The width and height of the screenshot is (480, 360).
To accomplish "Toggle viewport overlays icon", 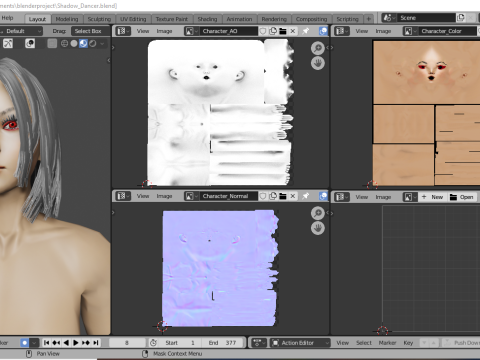I will click(30, 43).
